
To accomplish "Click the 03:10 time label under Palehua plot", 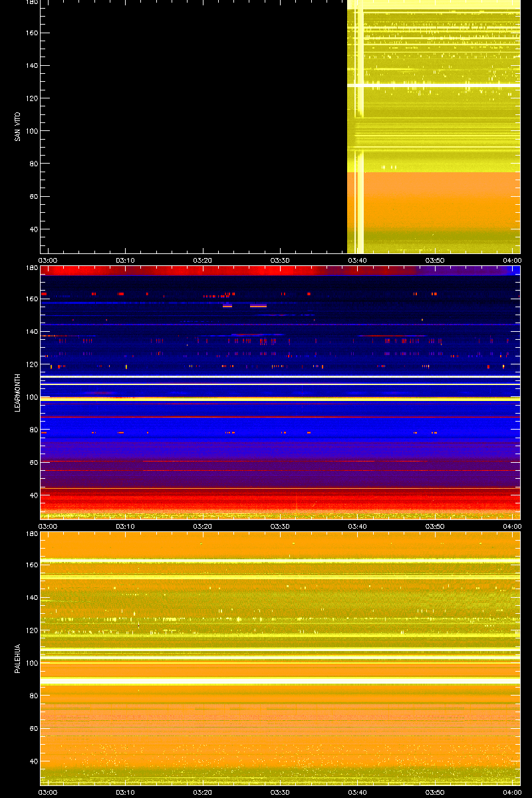I will pos(126,792).
